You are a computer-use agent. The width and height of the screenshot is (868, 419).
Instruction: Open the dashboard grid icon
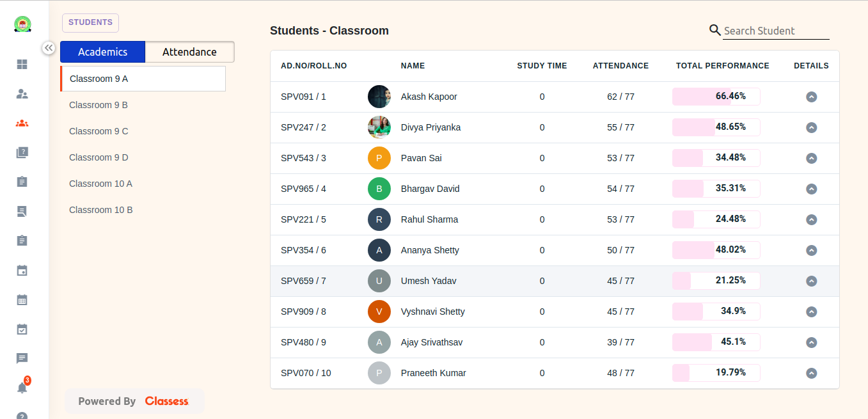[22, 64]
